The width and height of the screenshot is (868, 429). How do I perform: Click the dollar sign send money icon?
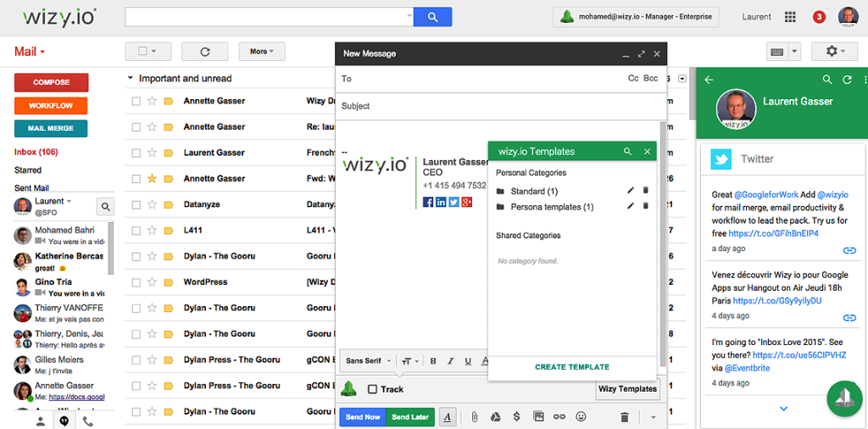516,417
